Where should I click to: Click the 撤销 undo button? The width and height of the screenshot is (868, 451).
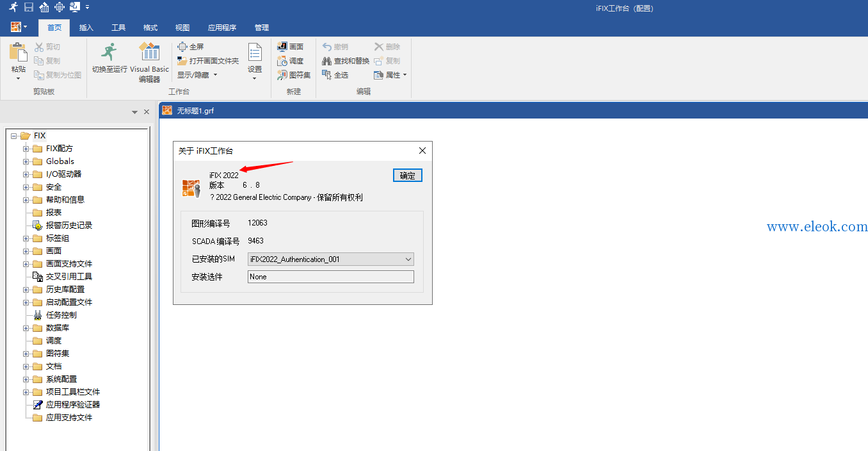(335, 47)
